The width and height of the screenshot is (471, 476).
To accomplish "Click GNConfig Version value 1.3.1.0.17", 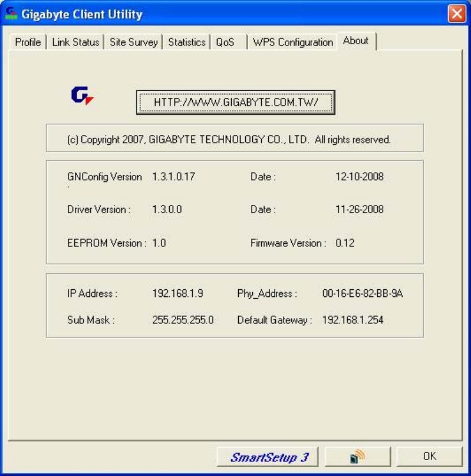I will click(174, 177).
